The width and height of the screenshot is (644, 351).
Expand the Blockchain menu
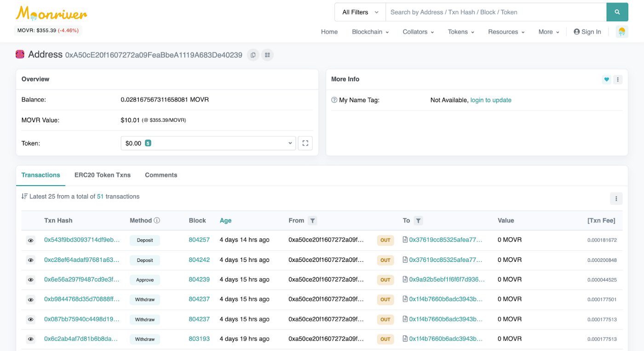pyautogui.click(x=370, y=32)
